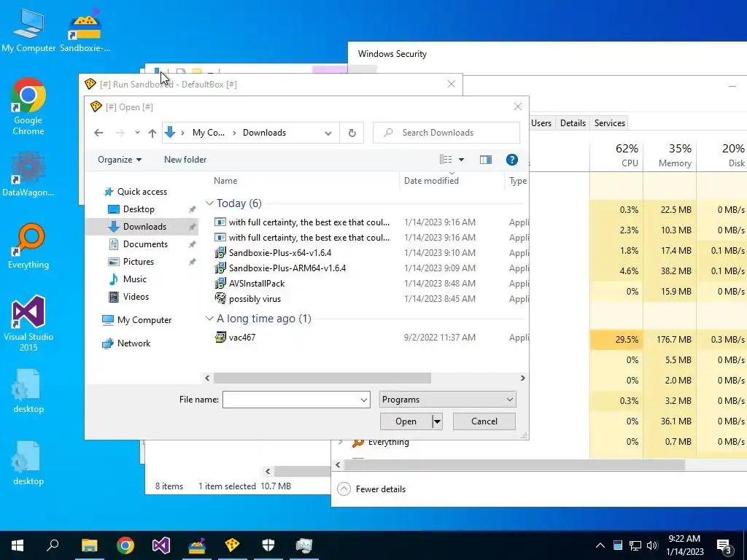Open help in Open dialog
Screen dimensions: 747x560
coord(511,160)
